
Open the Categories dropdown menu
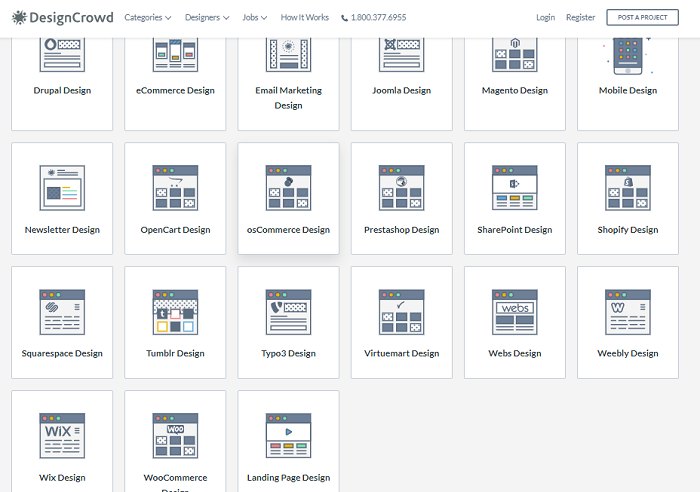pyautogui.click(x=148, y=17)
